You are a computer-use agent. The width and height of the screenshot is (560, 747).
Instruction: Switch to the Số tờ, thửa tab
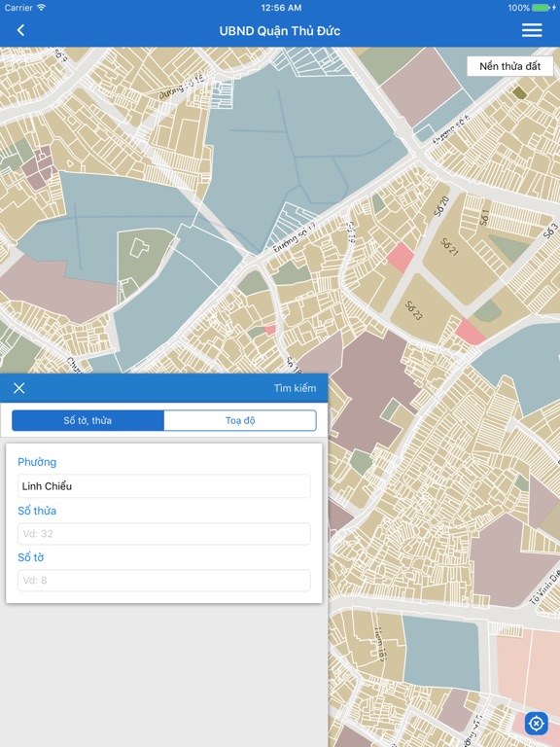tap(87, 420)
